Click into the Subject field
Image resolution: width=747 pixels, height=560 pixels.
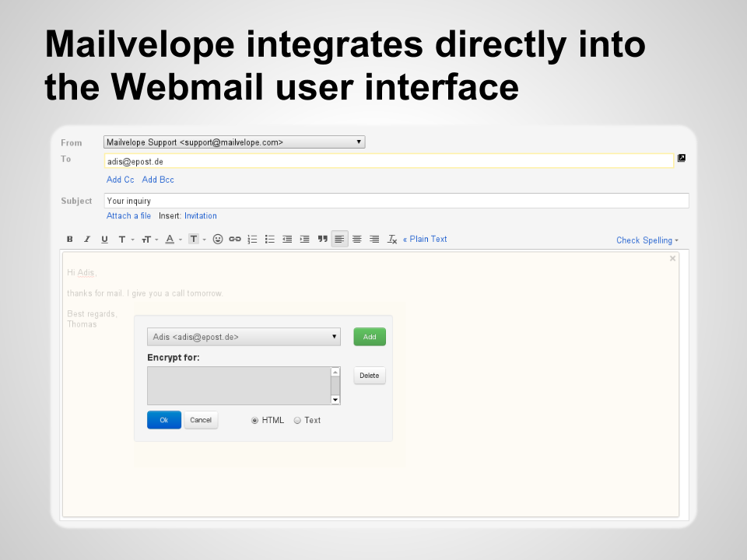tap(396, 201)
